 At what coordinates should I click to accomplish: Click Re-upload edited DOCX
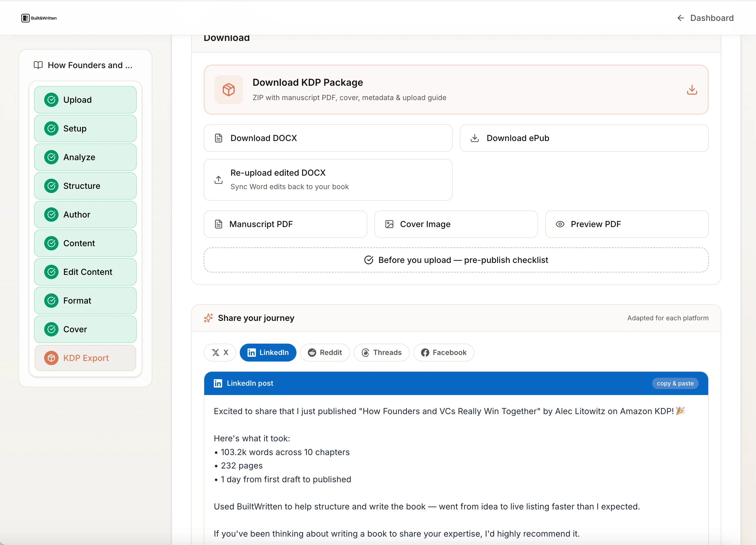(x=328, y=180)
